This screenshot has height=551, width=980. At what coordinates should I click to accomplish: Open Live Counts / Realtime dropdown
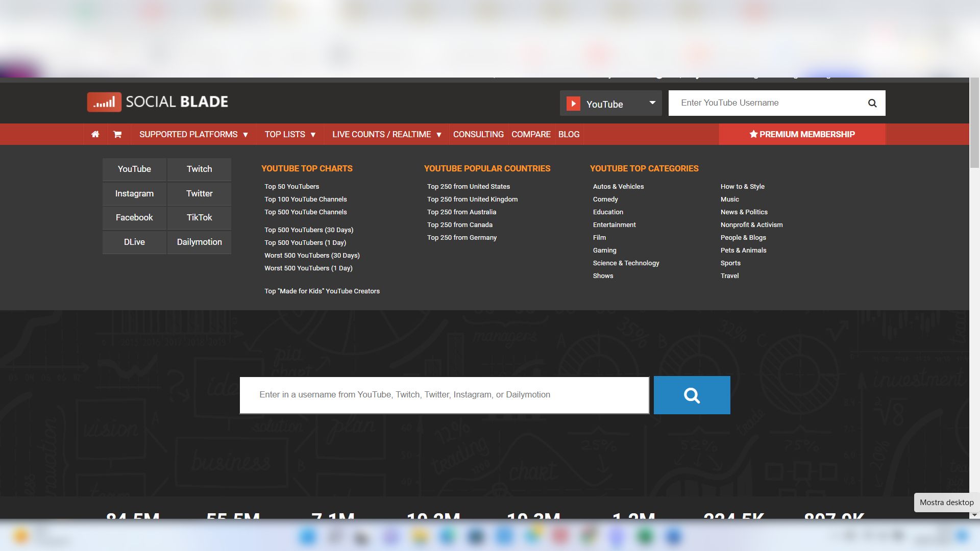point(386,134)
